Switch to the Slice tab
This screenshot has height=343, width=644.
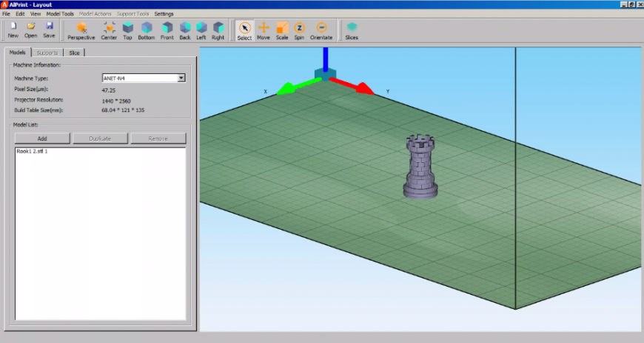(x=75, y=53)
